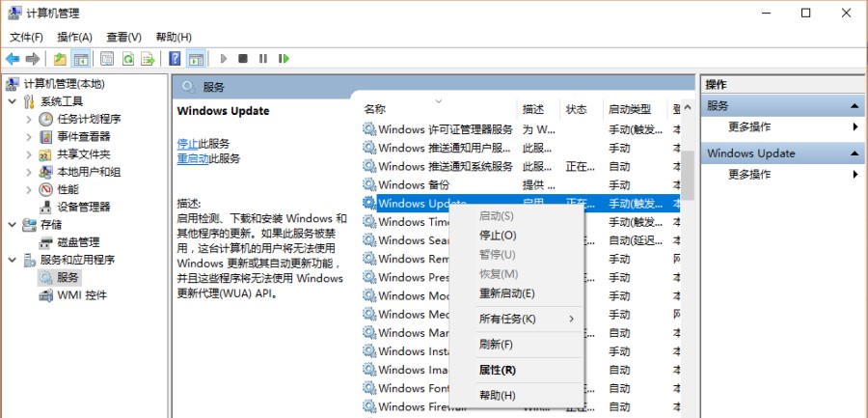The image size is (868, 418).
Task: Expand the 性能 tree node
Action: point(29,189)
